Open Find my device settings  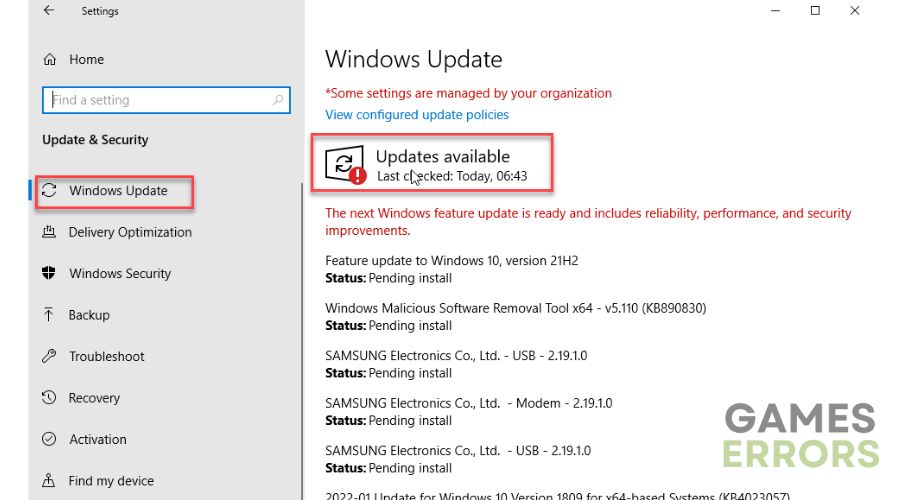click(111, 480)
